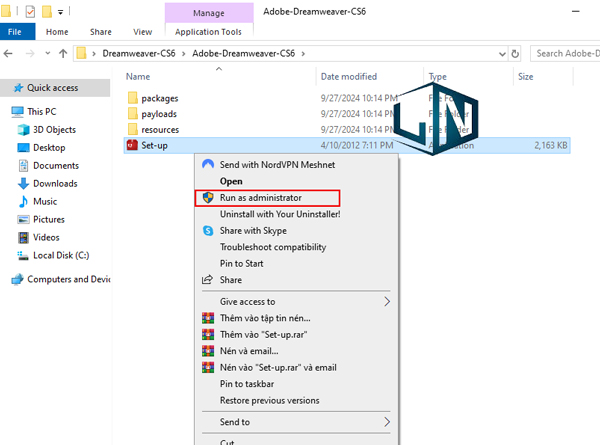
Task: Go up one folder level arrow
Action: (63, 54)
